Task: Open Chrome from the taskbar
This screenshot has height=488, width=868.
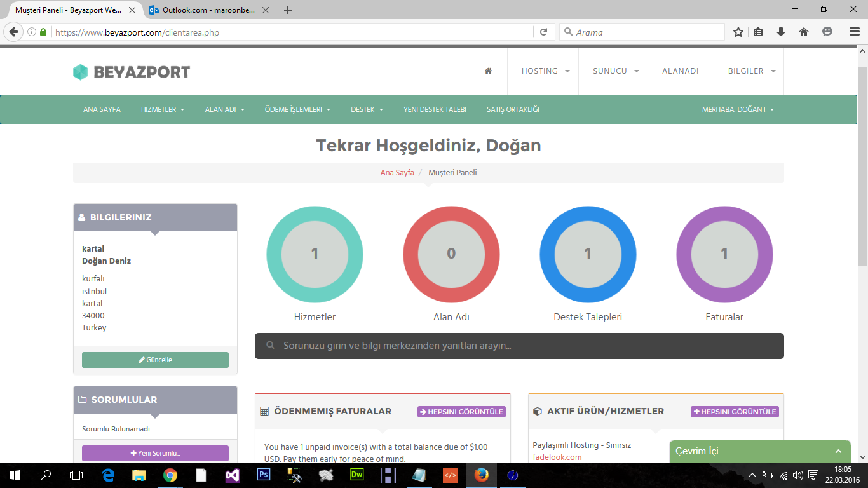Action: [x=170, y=475]
